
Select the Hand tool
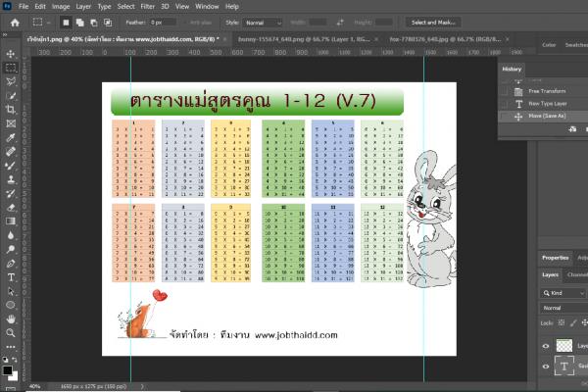[x=11, y=318]
